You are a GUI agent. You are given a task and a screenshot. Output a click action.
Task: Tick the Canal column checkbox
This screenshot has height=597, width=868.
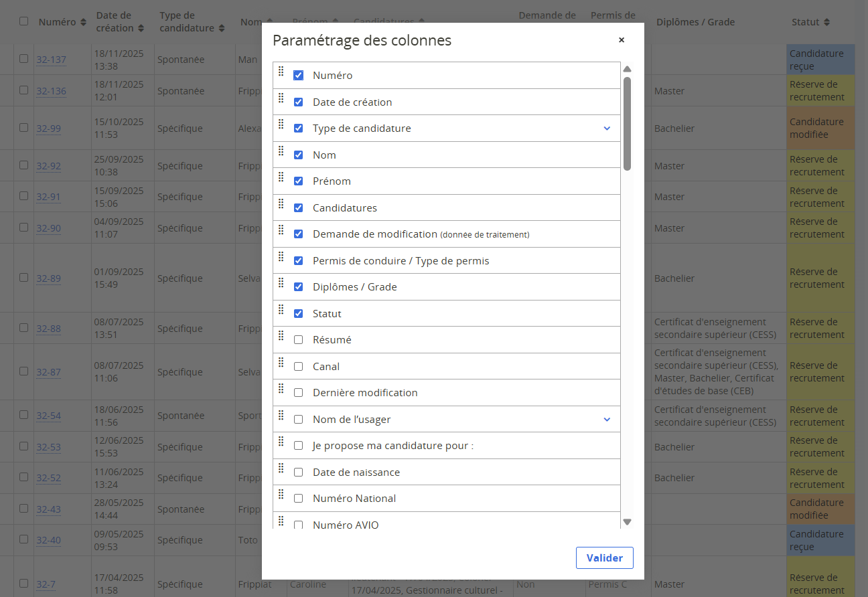299,366
